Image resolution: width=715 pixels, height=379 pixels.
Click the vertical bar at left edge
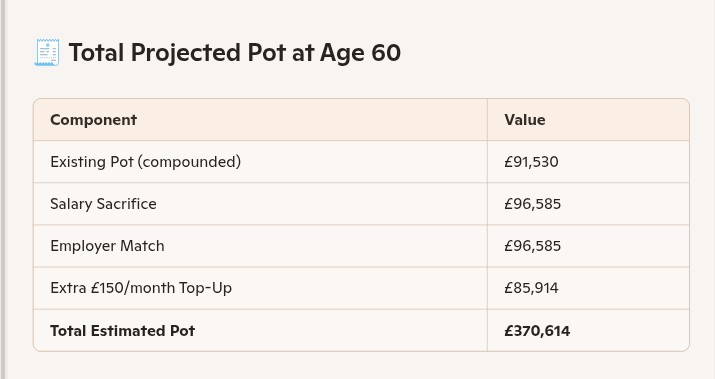pos(3,189)
